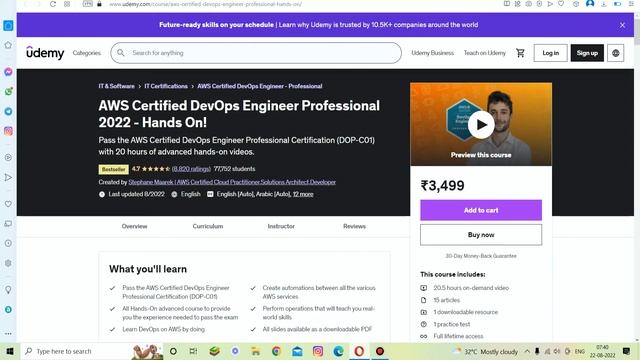This screenshot has height=360, width=640.
Task: Open the language globe selector
Action: (616, 53)
